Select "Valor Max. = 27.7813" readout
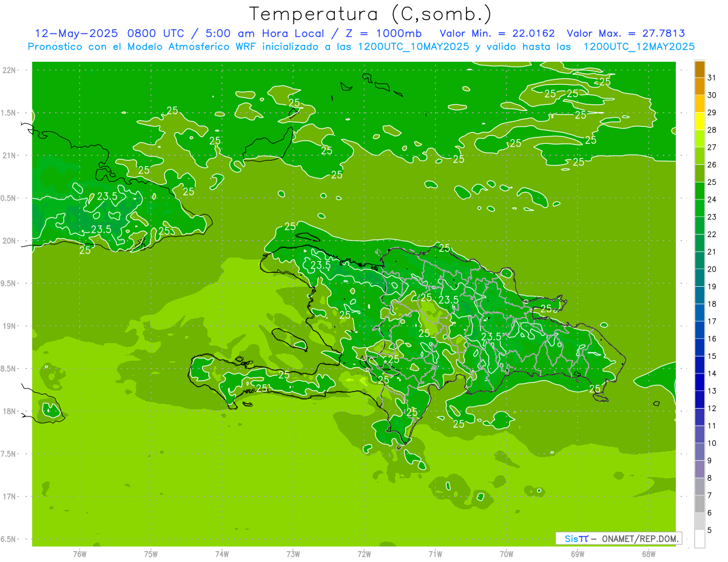This screenshot has width=728, height=562. pyautogui.click(x=626, y=33)
